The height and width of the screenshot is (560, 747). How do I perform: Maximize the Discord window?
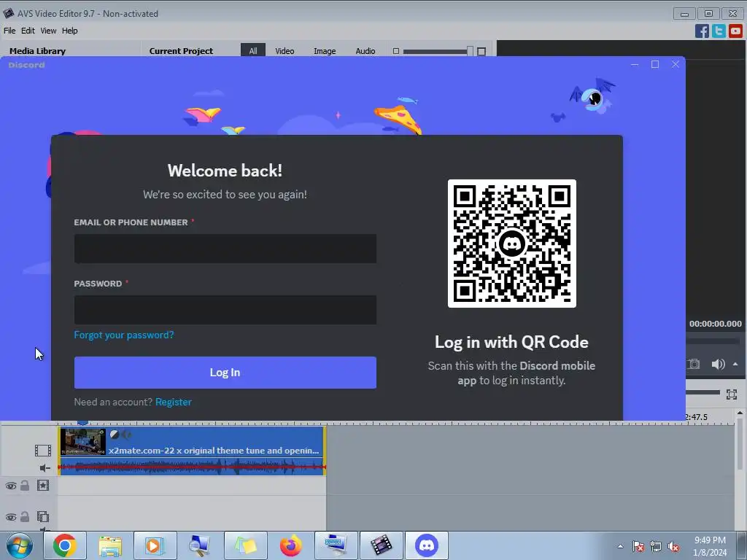tap(655, 64)
